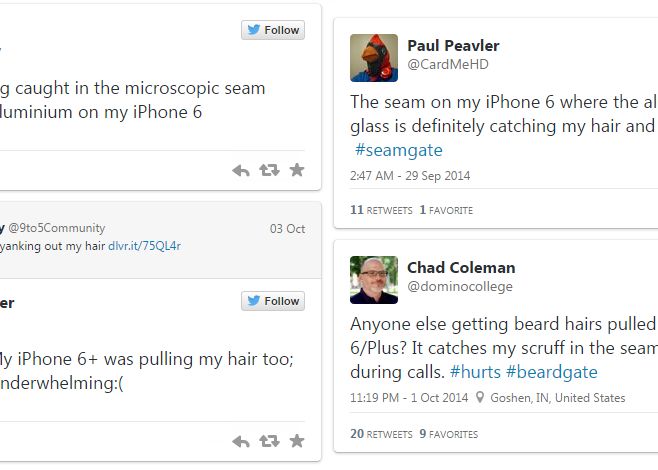
Task: Open Chad Coleman's profile photo
Action: pos(374,279)
